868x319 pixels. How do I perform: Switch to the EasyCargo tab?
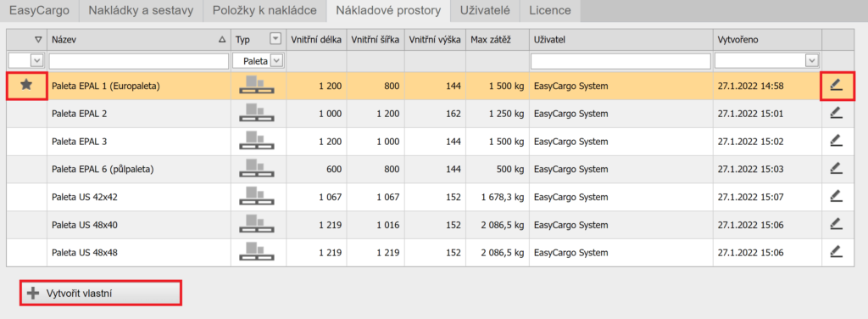coord(39,10)
